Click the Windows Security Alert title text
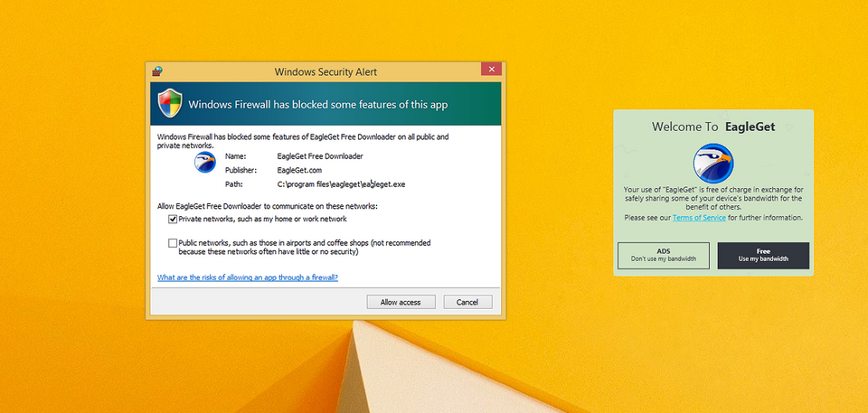Screen dimensions: 868x413 coord(325,72)
